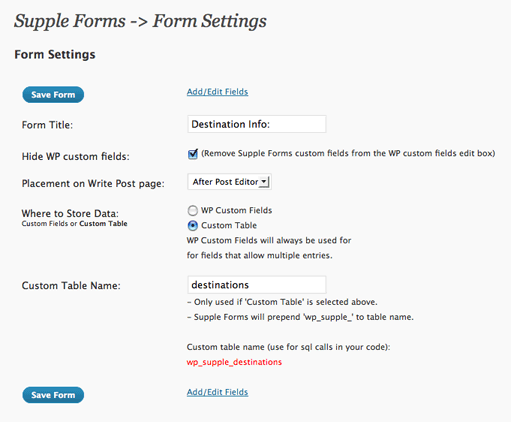Screen dimensions: 511x422
Task: Open the top Add/Edit Fields link
Action: click(x=217, y=92)
